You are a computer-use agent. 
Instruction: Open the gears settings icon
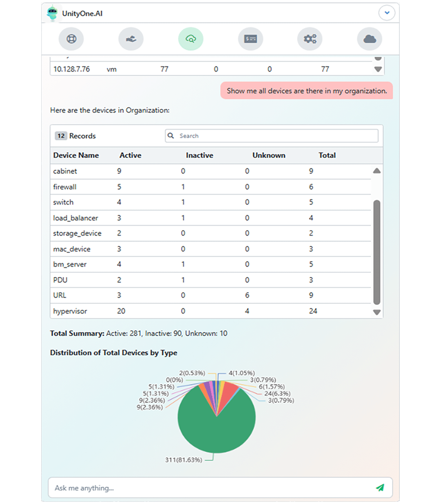[310, 39]
